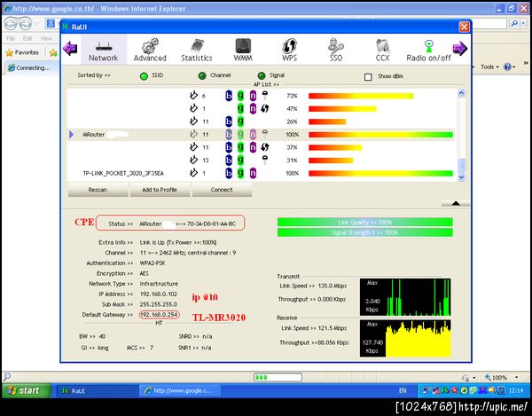Open the Tools menu in Internet Explorer
The height and width of the screenshot is (416, 532).
pyautogui.click(x=489, y=67)
